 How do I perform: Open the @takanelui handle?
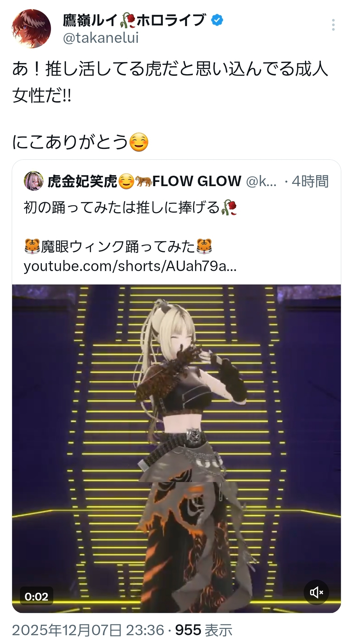click(101, 38)
